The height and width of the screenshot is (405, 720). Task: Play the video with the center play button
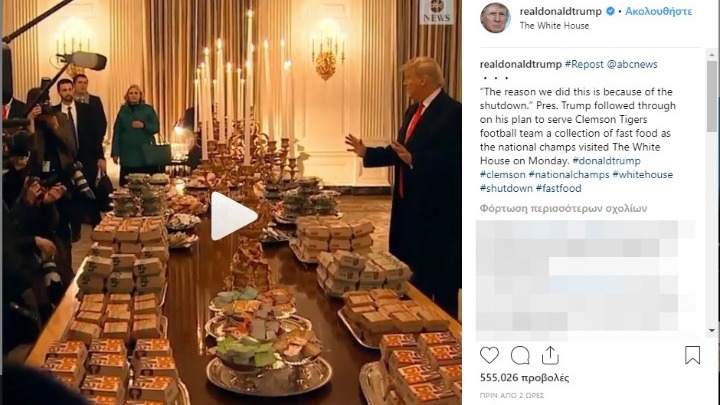point(233,216)
